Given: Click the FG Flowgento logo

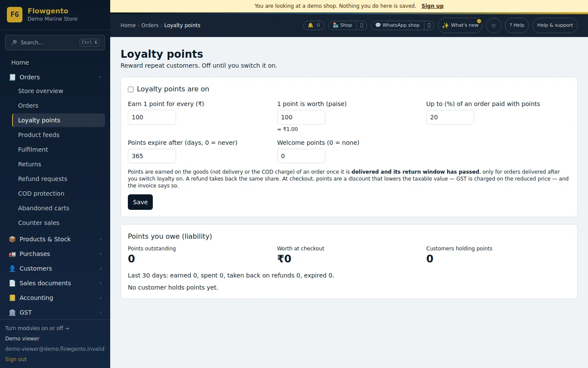Looking at the screenshot, I should (15, 15).
